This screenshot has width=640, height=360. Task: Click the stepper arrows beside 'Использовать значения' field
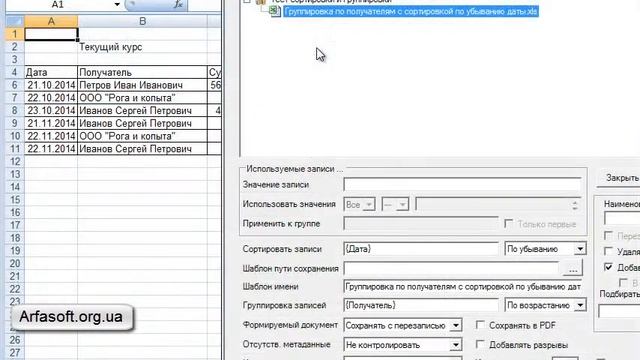click(575, 205)
